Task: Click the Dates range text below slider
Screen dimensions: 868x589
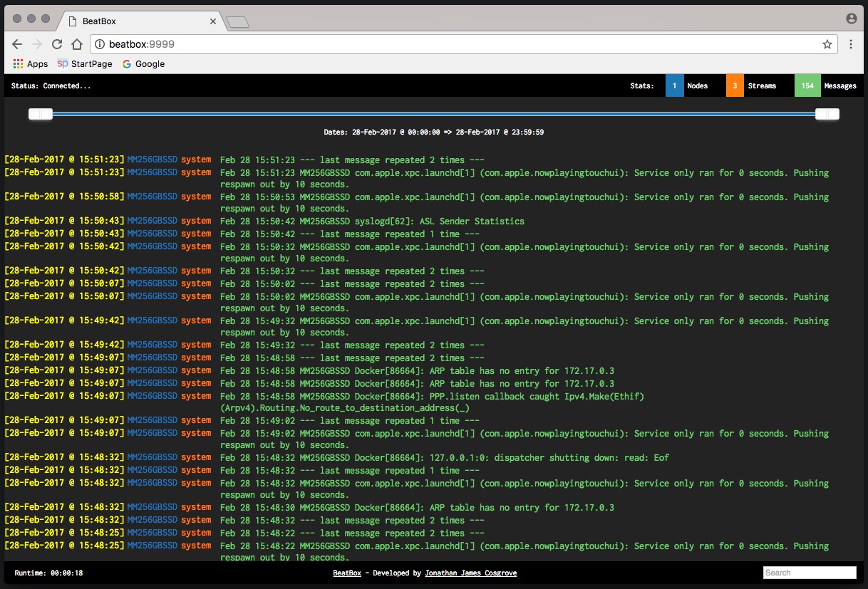Action: tap(434, 132)
